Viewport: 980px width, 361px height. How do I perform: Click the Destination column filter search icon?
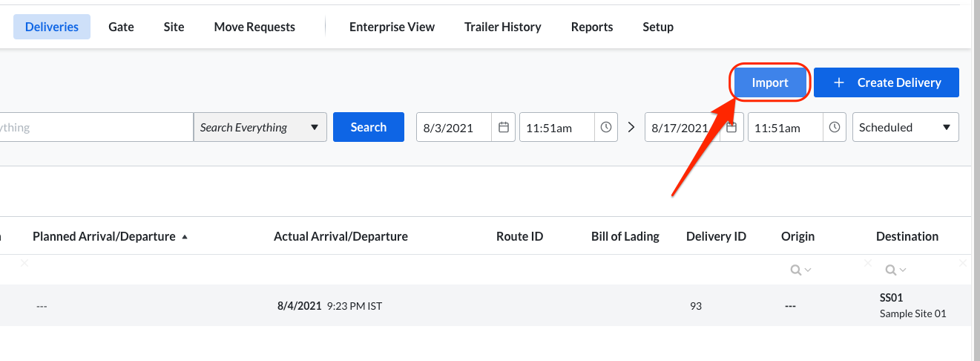(895, 270)
